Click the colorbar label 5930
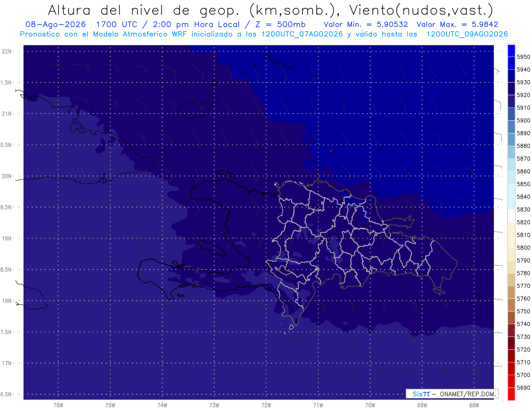Viewport: 532px width, 411px height. [x=524, y=82]
